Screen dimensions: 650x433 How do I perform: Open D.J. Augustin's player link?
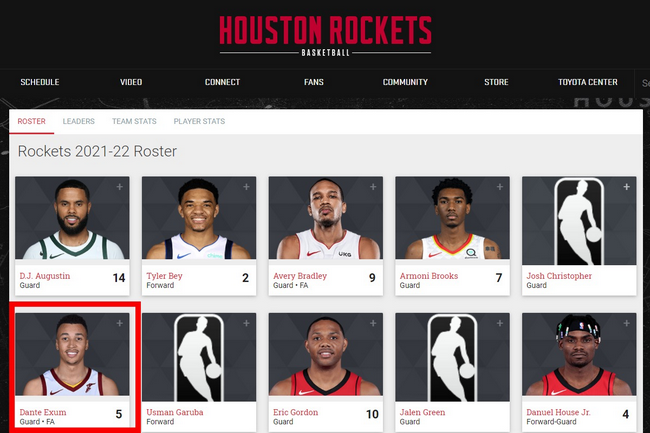pos(45,276)
